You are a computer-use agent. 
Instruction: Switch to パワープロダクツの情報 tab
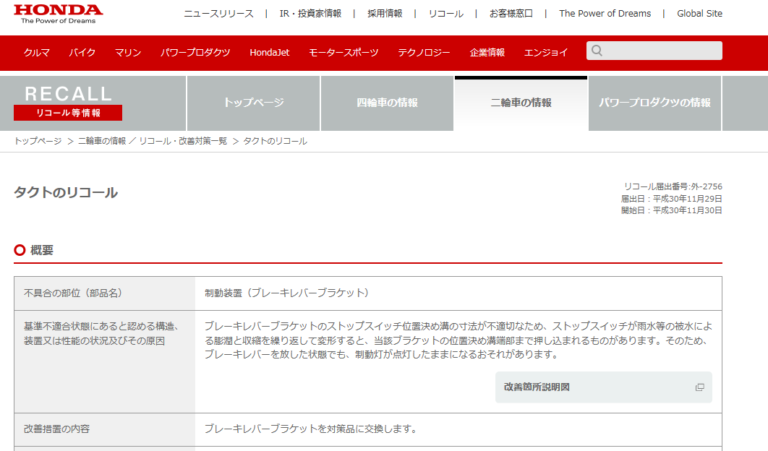(654, 103)
